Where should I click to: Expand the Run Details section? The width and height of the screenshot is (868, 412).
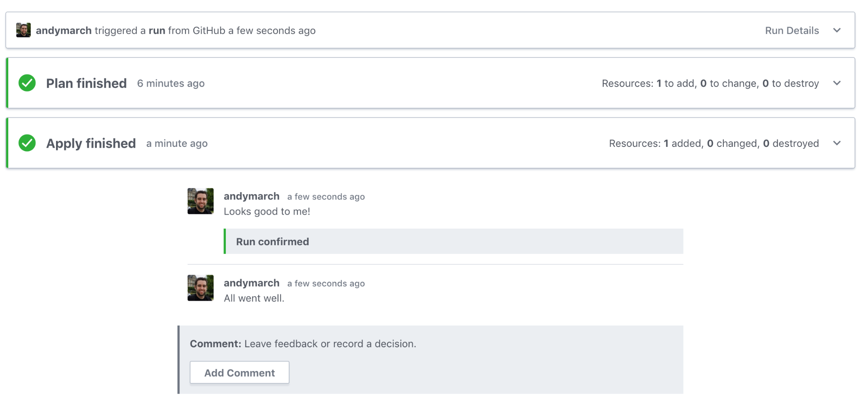point(837,30)
